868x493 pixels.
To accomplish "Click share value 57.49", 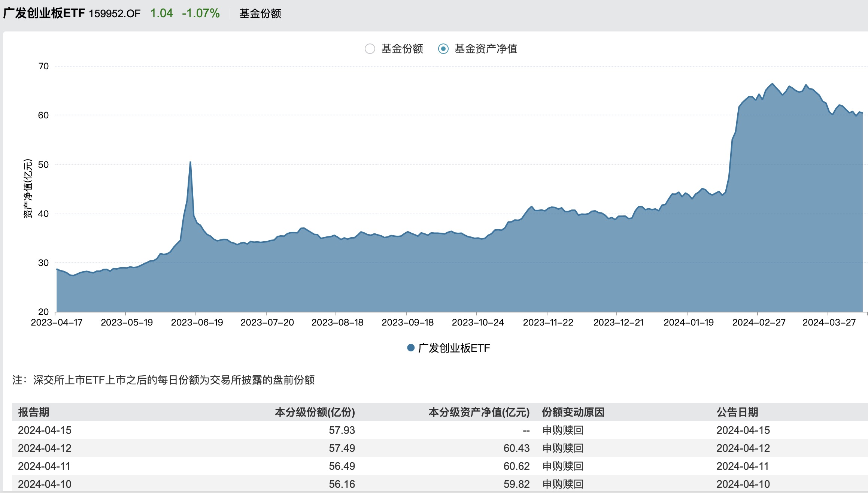I will [x=342, y=448].
